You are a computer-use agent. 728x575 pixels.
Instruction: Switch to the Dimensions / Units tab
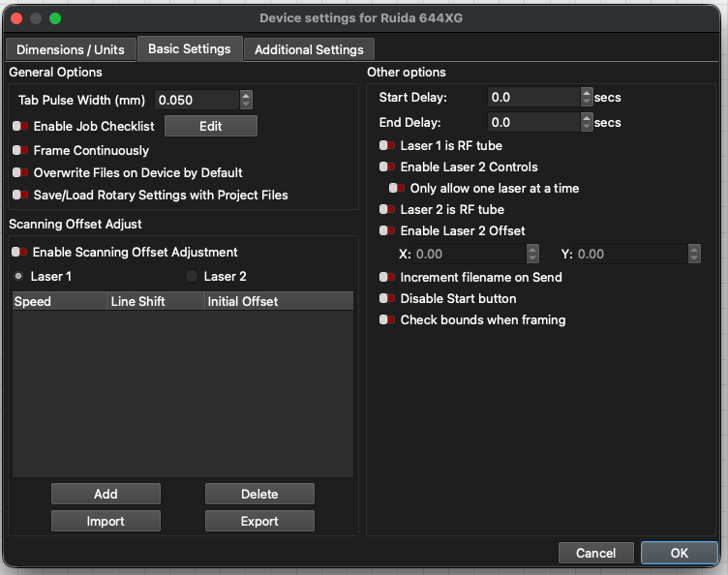(x=70, y=49)
